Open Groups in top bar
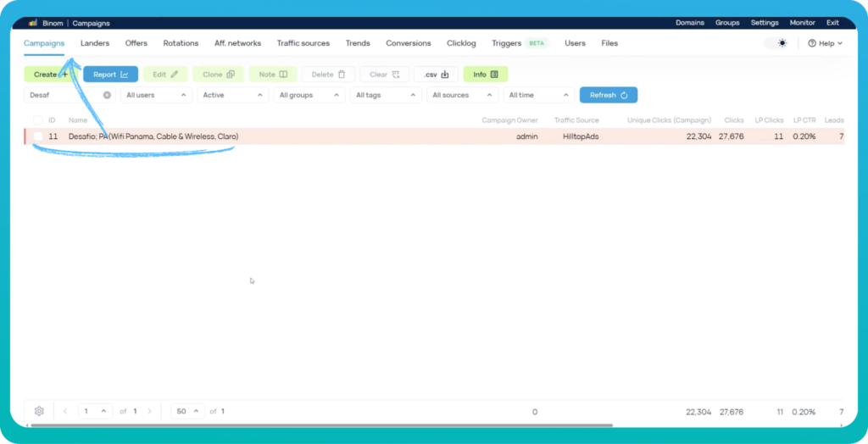The image size is (868, 444). coord(727,23)
